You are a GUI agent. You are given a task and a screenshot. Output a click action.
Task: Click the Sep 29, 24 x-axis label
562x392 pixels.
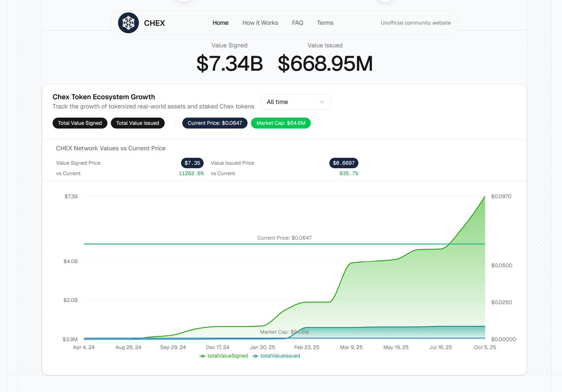[x=173, y=348]
